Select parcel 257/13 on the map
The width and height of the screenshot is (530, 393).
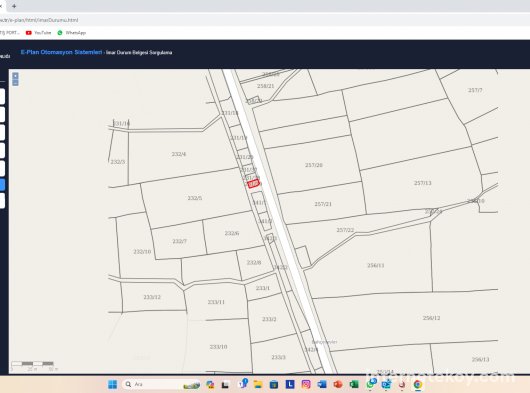point(423,183)
